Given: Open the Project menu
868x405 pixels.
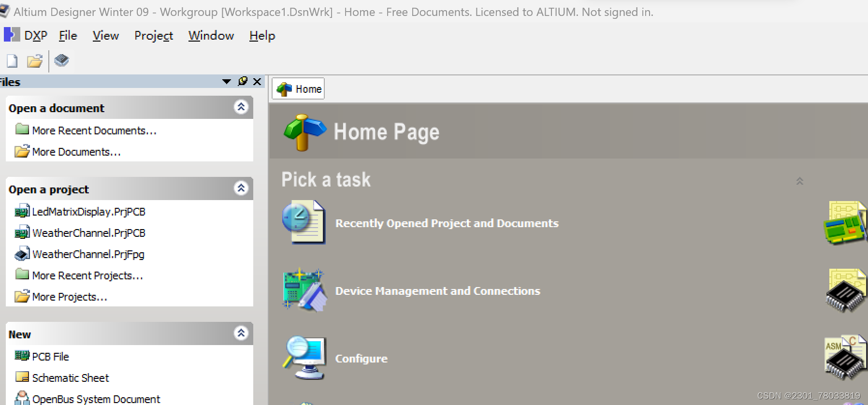Looking at the screenshot, I should pyautogui.click(x=153, y=35).
